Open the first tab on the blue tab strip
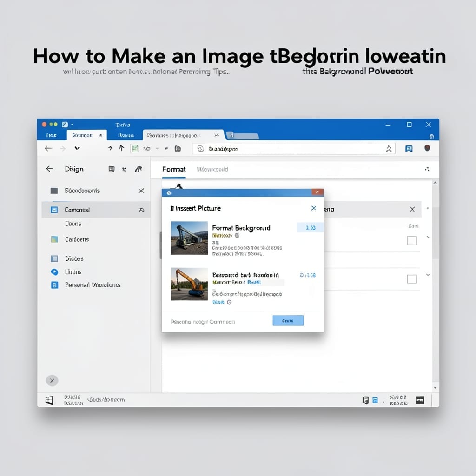Image resolution: width=476 pixels, height=476 pixels. click(51, 135)
